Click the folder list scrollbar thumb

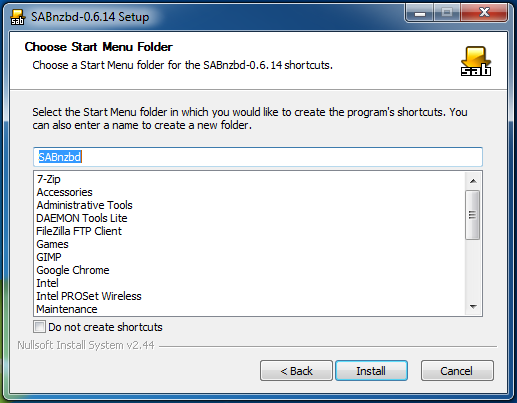tap(473, 215)
